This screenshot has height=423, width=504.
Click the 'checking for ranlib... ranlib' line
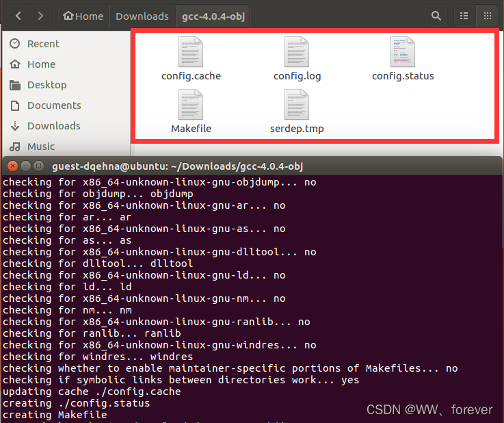click(x=92, y=333)
